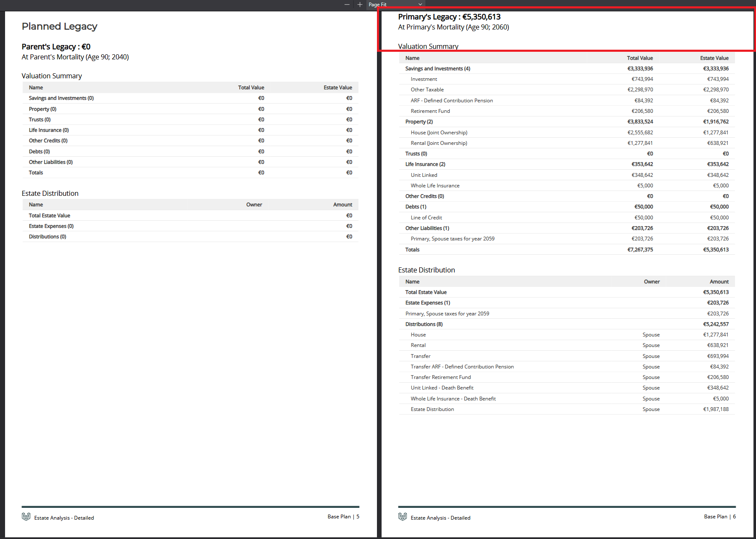Expand the Savings and Investments (4) row
The image size is (756, 539).
coord(437,68)
